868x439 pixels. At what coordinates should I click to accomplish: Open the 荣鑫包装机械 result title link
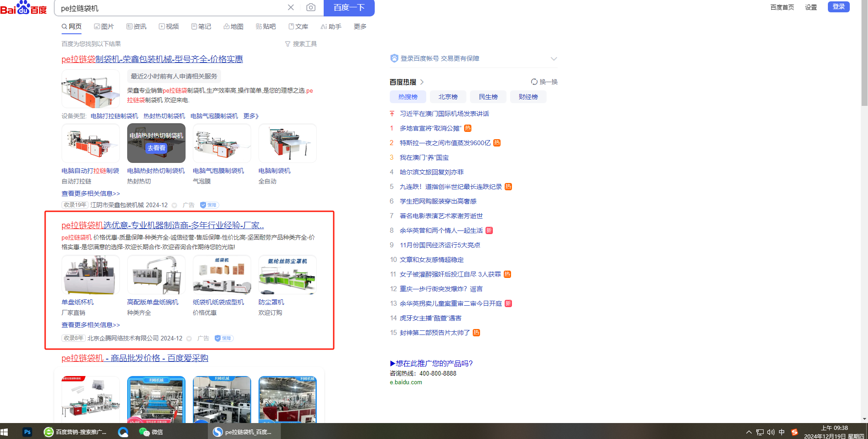click(152, 59)
